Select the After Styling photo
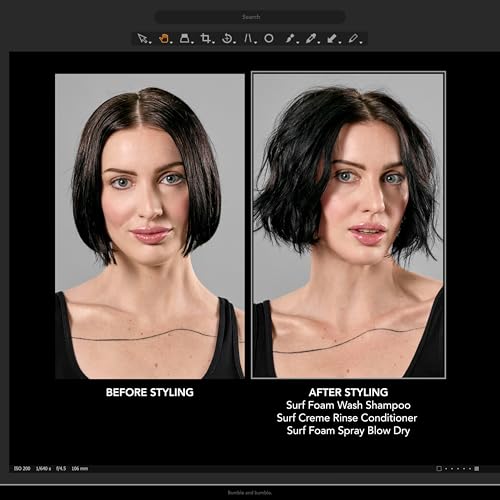Image resolution: width=500 pixels, height=500 pixels. coord(348,225)
